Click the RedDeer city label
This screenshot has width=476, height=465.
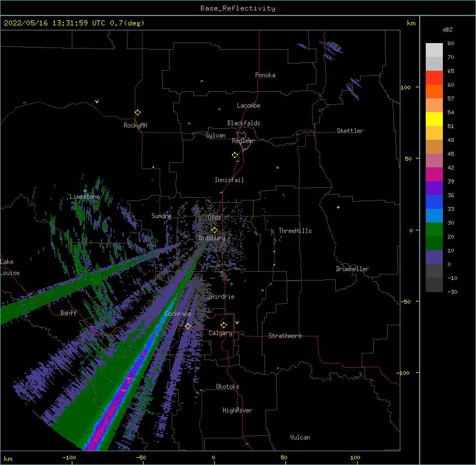click(243, 141)
